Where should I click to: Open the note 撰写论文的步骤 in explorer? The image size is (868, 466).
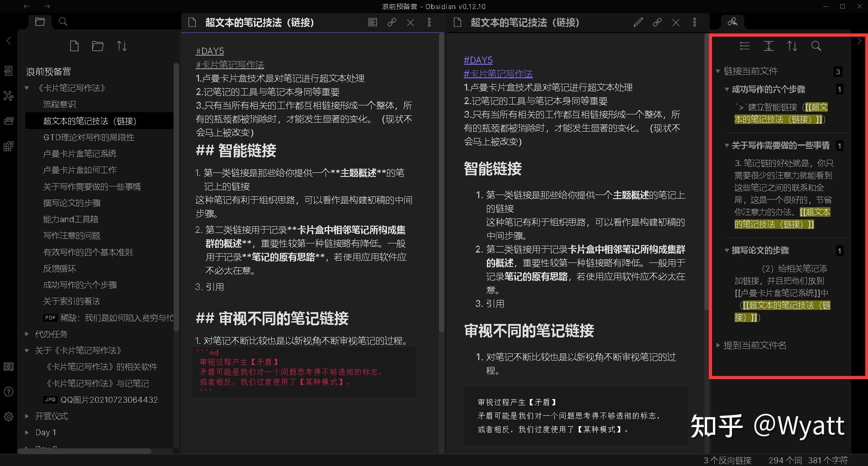[72, 203]
